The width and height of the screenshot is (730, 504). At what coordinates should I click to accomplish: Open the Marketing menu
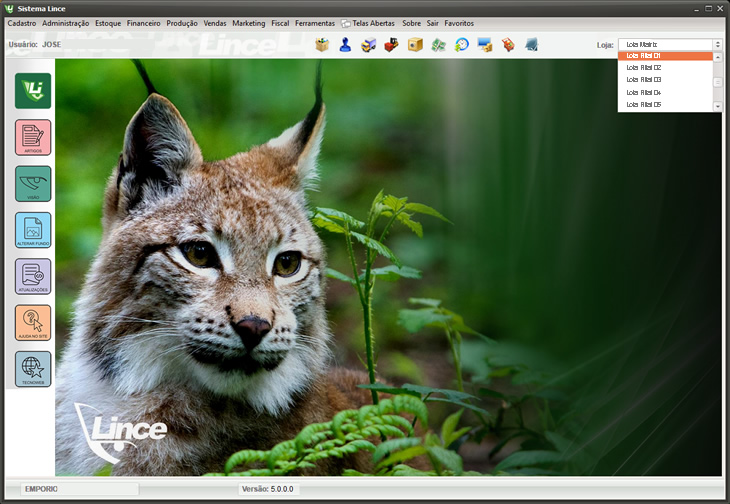point(249,23)
